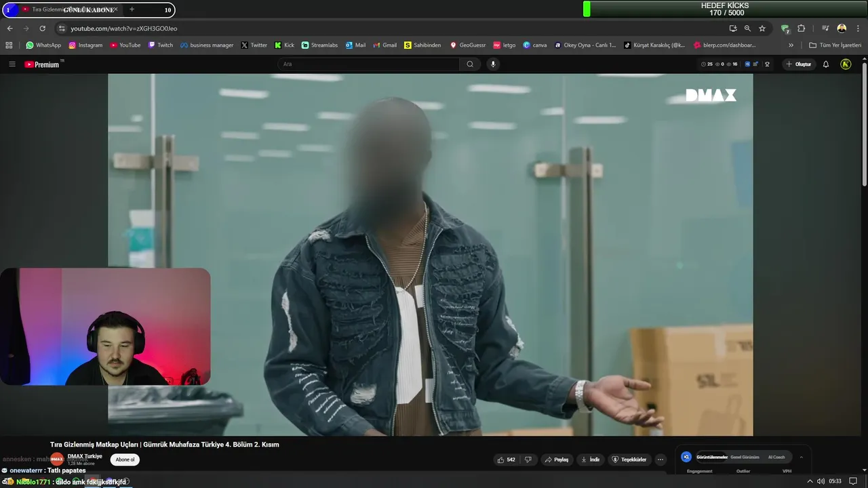This screenshot has height=488, width=868.
Task: Click the Teşekkürler button
Action: tap(629, 460)
